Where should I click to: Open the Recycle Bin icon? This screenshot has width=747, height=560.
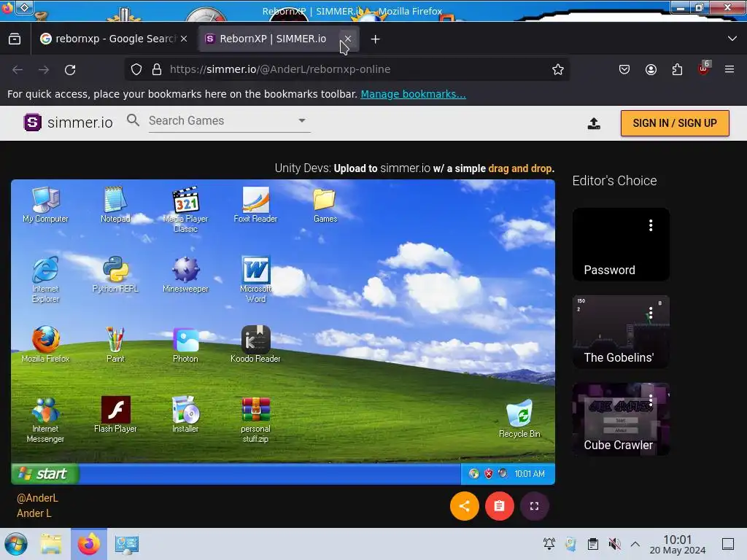pos(519,419)
